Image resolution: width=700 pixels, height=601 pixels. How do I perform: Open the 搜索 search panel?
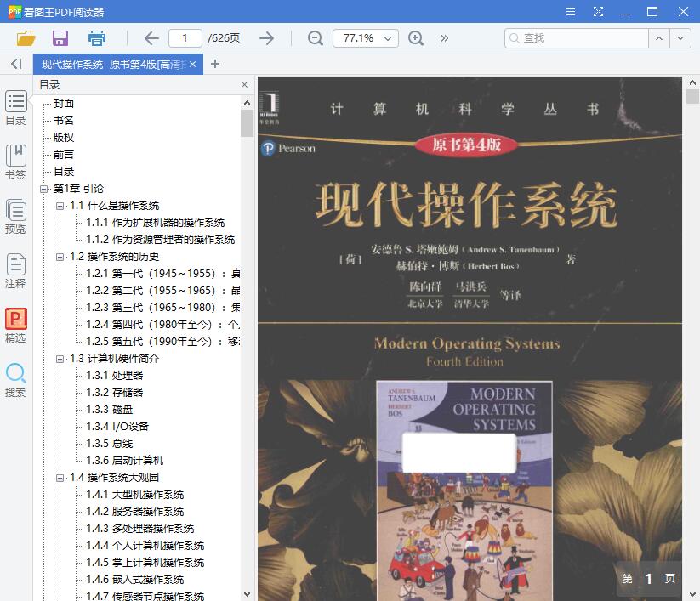click(15, 380)
